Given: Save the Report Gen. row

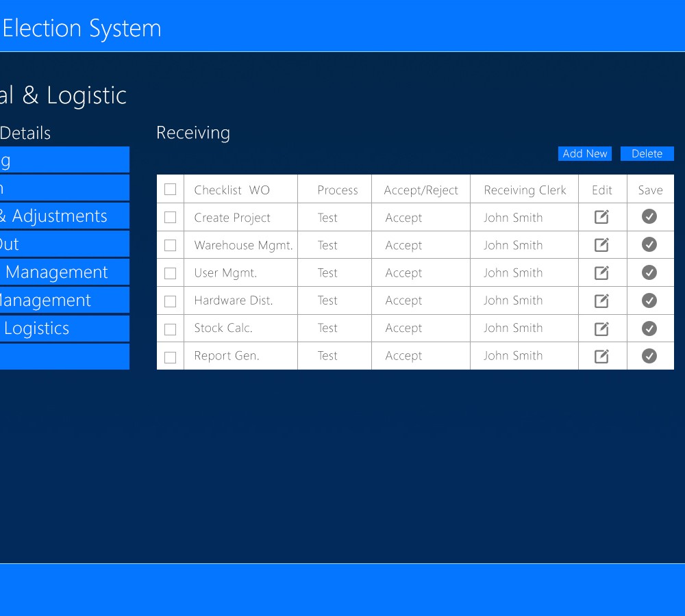Looking at the screenshot, I should 649,356.
